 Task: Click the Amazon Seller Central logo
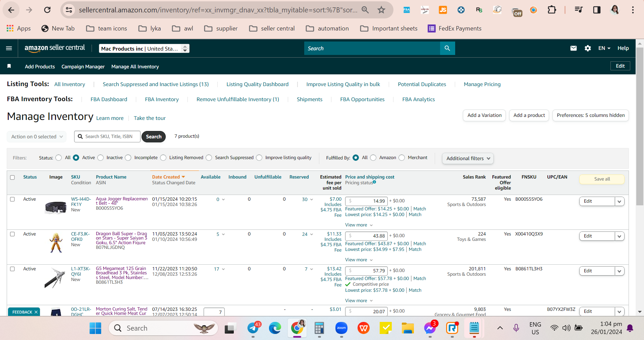(55, 48)
